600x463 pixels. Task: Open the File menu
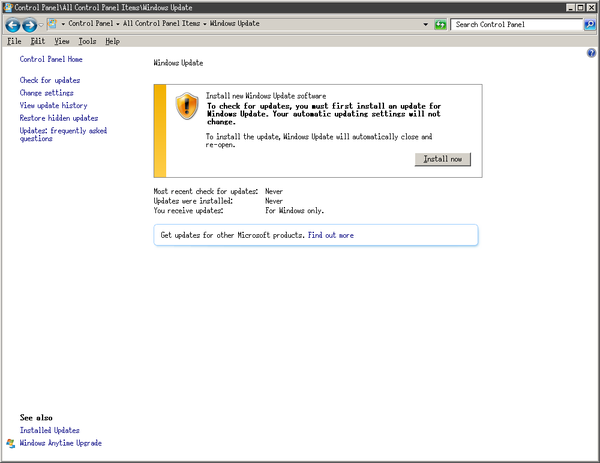[x=14, y=41]
